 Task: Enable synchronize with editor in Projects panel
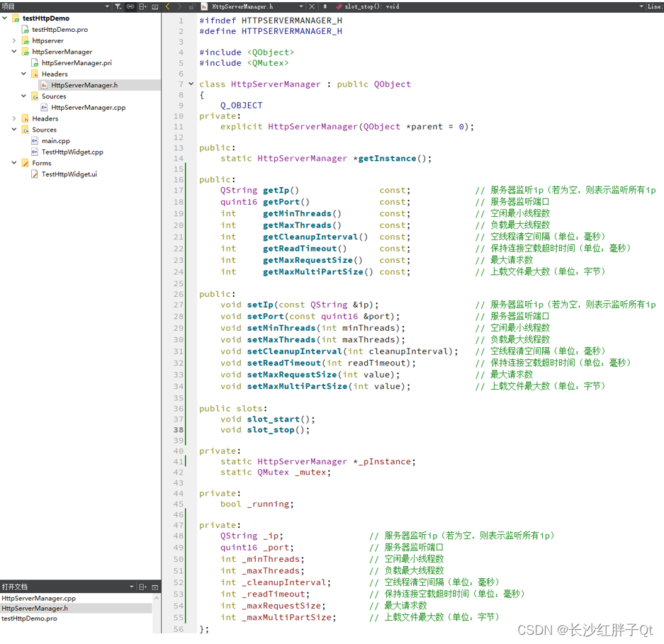[x=130, y=6]
